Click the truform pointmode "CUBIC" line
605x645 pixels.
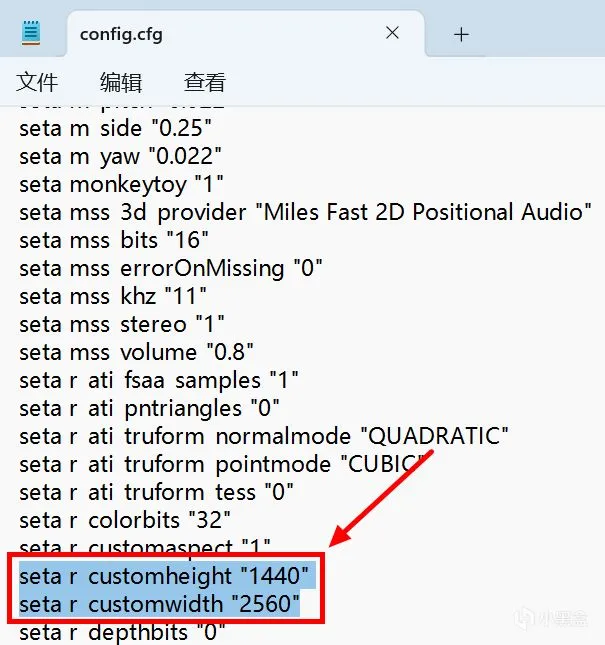point(222,464)
